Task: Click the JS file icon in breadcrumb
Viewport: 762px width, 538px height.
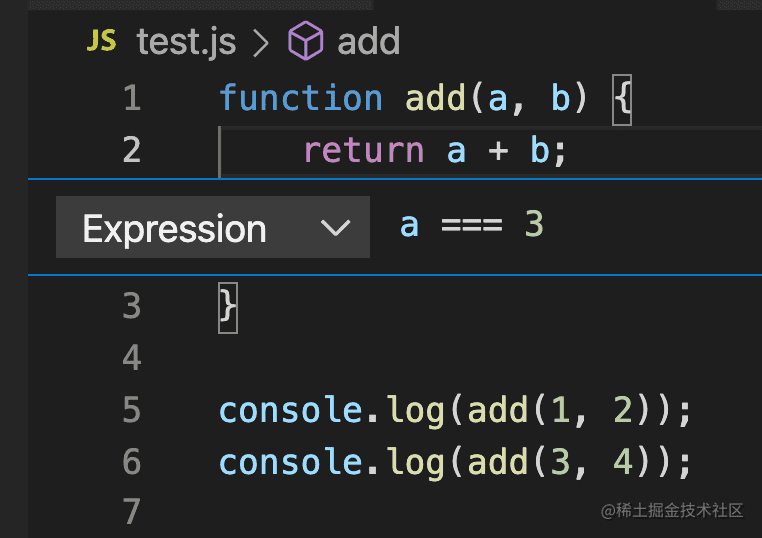Action: 102,41
